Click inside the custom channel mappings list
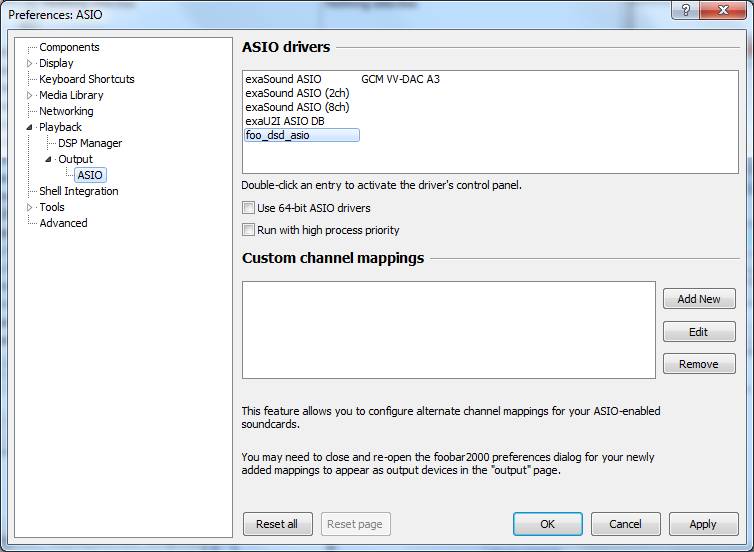This screenshot has width=754, height=552. click(449, 330)
